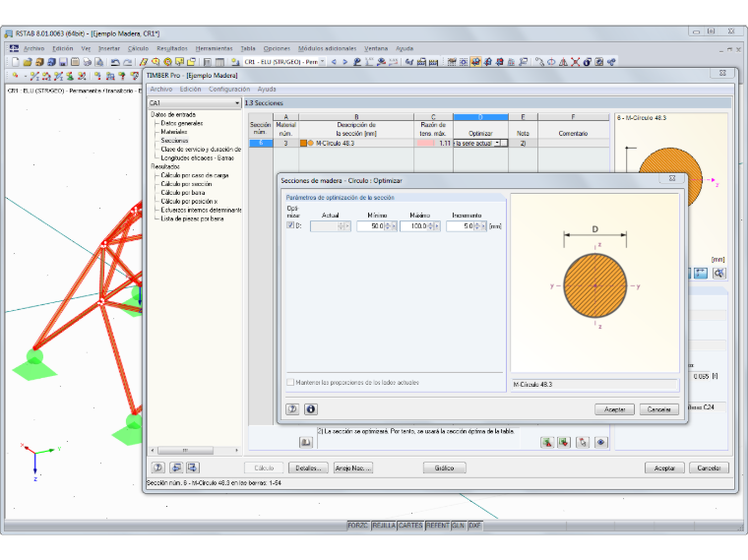This screenshot has width=748, height=560.
Task: Click the save icon in main toolbar
Action: click(x=63, y=62)
